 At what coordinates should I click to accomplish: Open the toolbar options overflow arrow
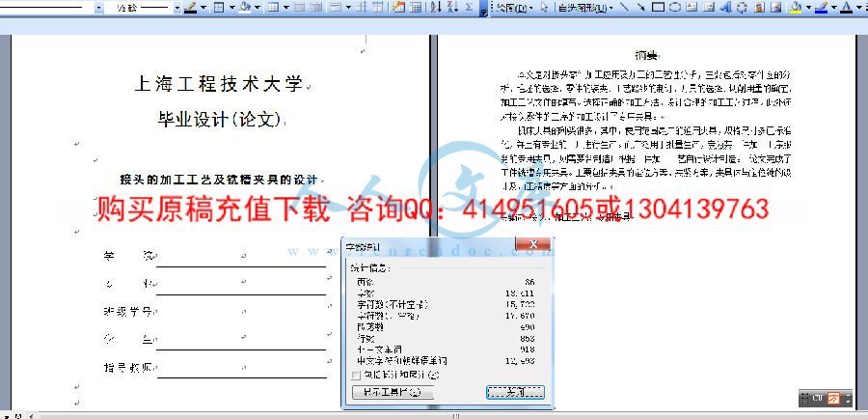[484, 9]
